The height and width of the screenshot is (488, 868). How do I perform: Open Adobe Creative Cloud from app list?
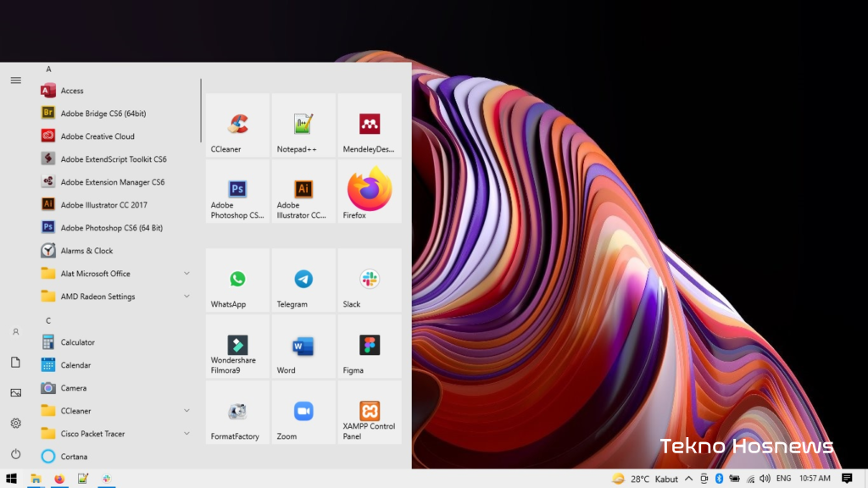[97, 136]
